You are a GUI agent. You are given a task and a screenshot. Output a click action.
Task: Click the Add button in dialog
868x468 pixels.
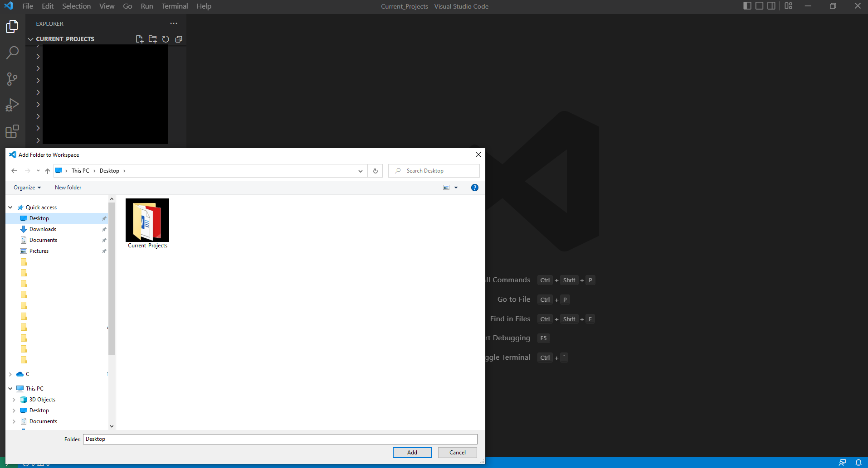[x=412, y=453]
